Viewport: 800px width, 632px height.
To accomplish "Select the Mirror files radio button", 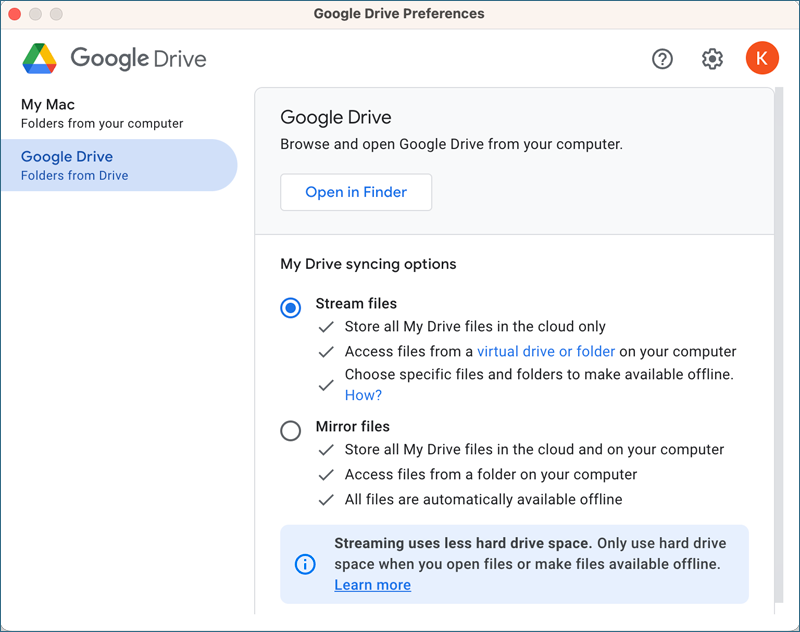I will pos(290,431).
